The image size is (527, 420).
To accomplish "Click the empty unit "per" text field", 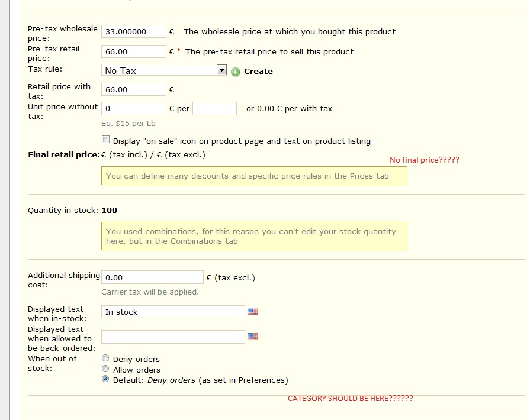I will coord(215,108).
